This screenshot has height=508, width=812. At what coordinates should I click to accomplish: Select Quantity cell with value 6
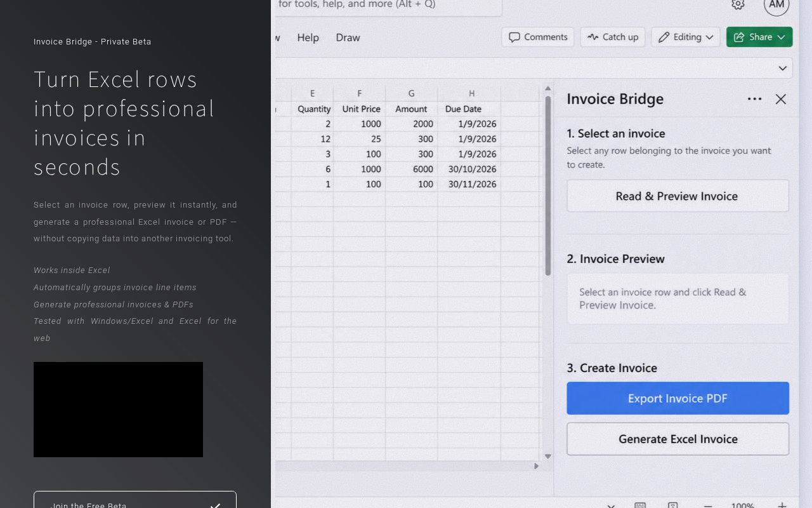[x=313, y=169]
